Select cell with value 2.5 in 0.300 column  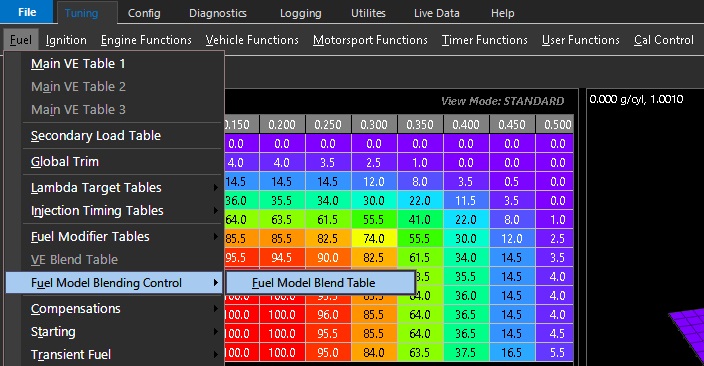tap(374, 163)
